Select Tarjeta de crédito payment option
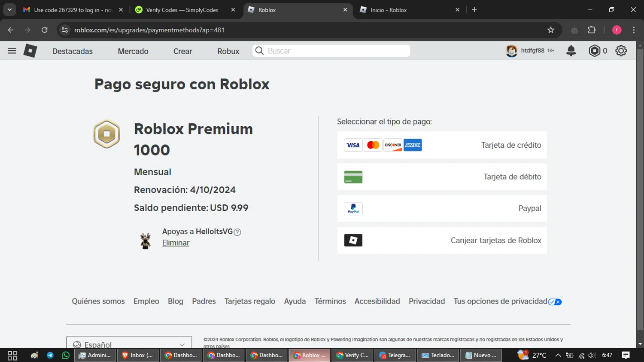644x362 pixels. (442, 145)
